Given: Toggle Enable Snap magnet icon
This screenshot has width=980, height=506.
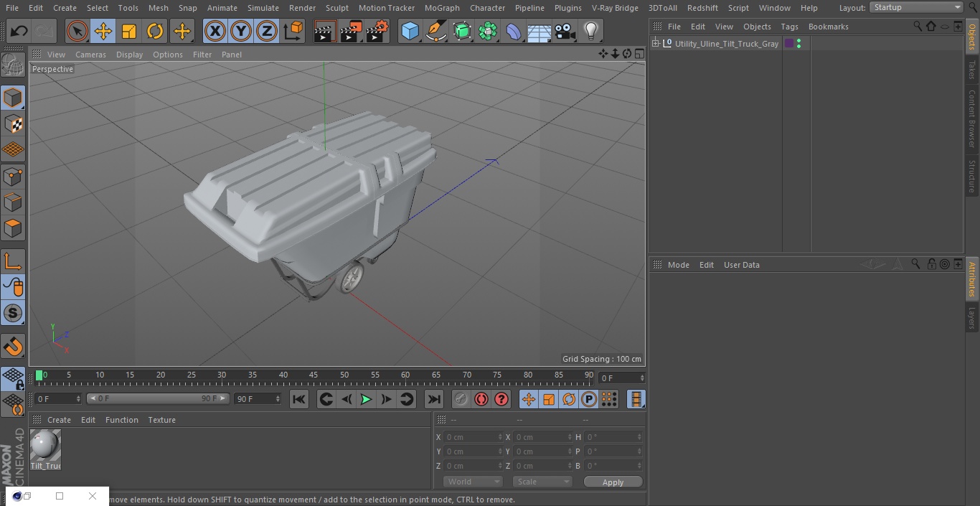Looking at the screenshot, I should [x=13, y=347].
